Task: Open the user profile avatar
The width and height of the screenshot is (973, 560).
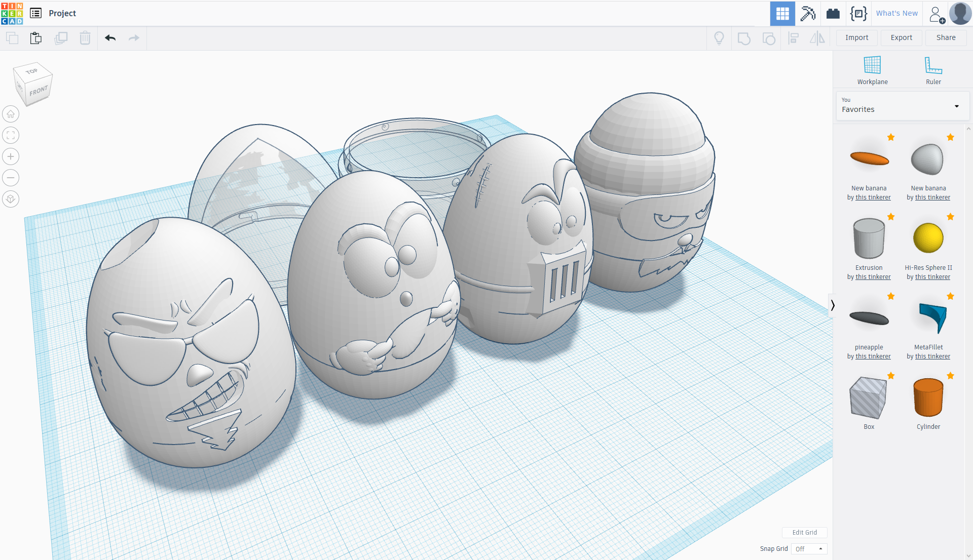Action: [x=960, y=13]
